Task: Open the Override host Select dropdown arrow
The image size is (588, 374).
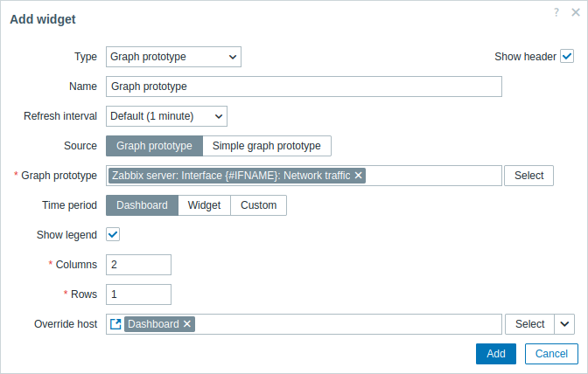Action: (564, 324)
